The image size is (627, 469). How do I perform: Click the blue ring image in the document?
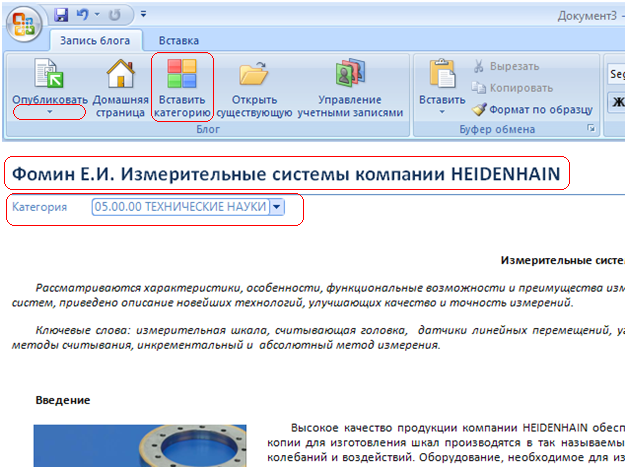click(140, 446)
